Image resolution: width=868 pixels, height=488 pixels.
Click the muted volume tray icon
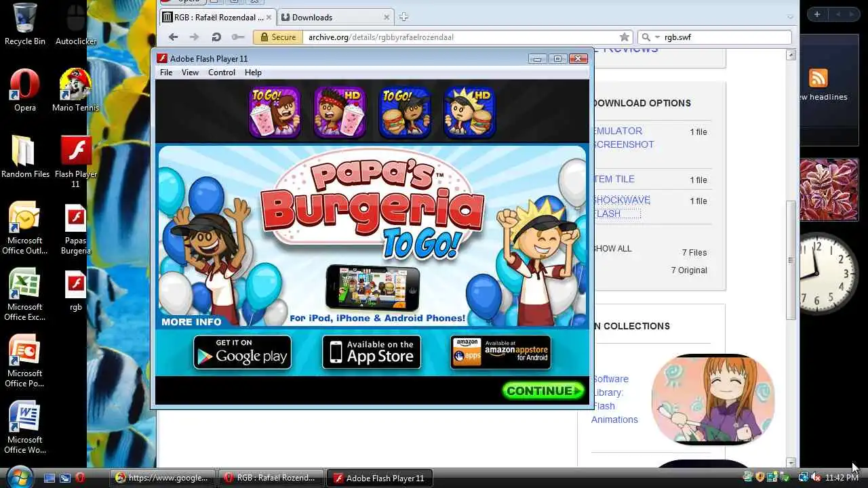[816, 478]
